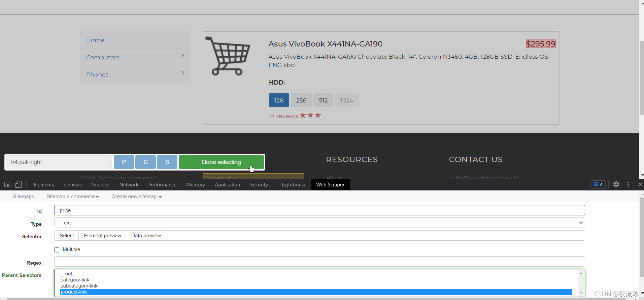Select the 1024 HDD option
Image resolution: width=644 pixels, height=300 pixels.
[346, 100]
